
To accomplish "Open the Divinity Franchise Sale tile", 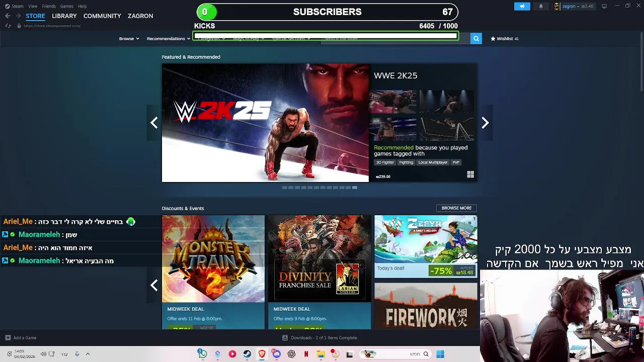I will tap(319, 272).
